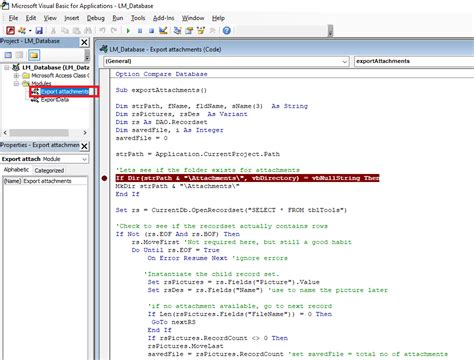Close the Project - LM_Database panel
Image resolution: width=474 pixels, height=360 pixels.
pyautogui.click(x=84, y=42)
